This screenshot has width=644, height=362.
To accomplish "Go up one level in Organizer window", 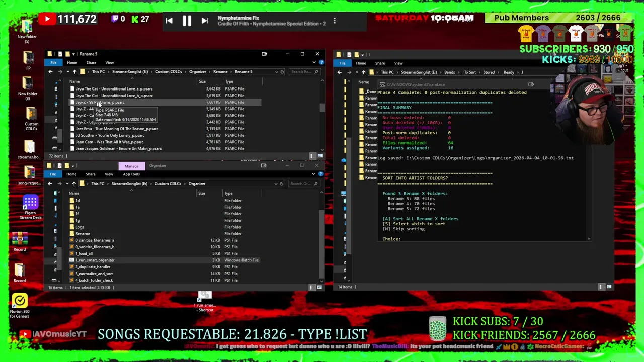I will point(74,184).
